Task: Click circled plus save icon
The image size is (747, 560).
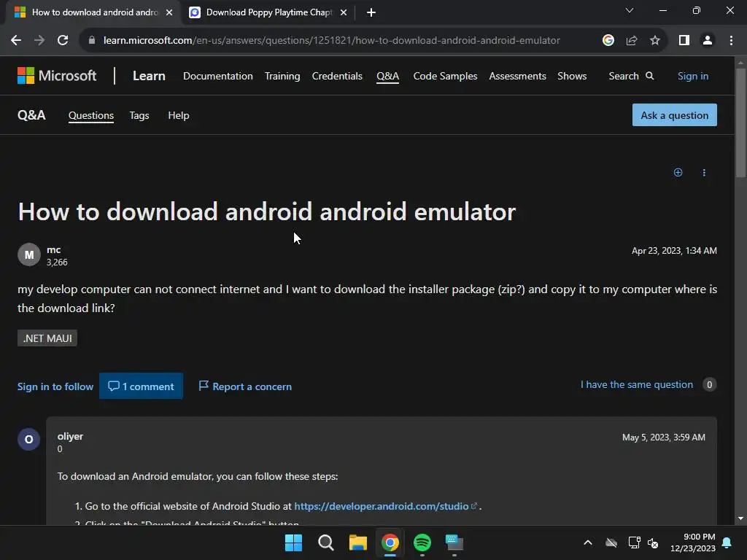Action: [678, 172]
